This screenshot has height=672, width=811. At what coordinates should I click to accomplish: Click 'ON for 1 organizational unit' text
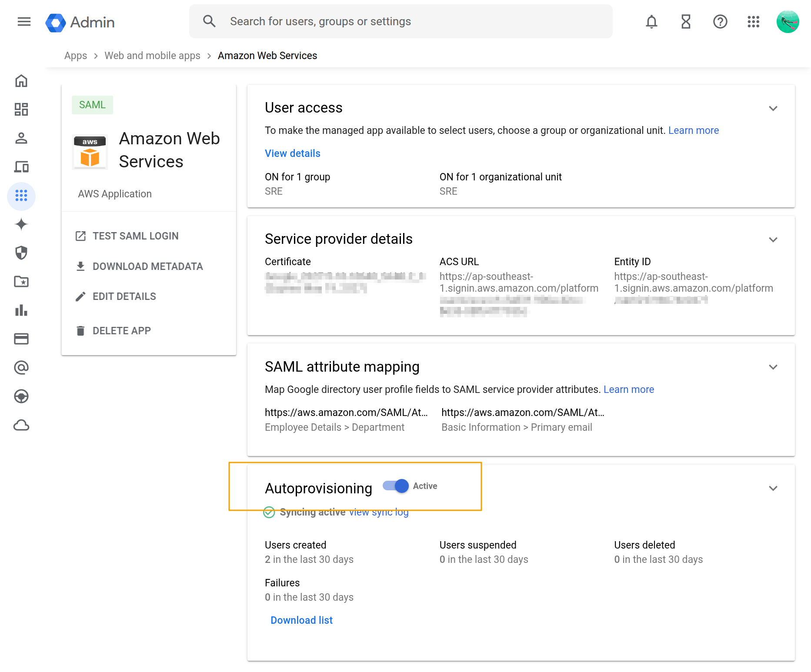click(501, 177)
